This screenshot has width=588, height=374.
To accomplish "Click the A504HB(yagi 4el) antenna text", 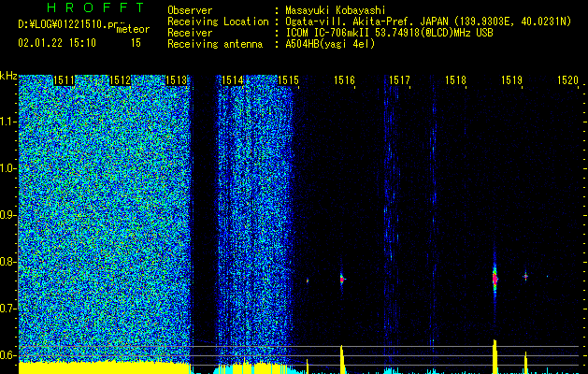I will pyautogui.click(x=330, y=44).
